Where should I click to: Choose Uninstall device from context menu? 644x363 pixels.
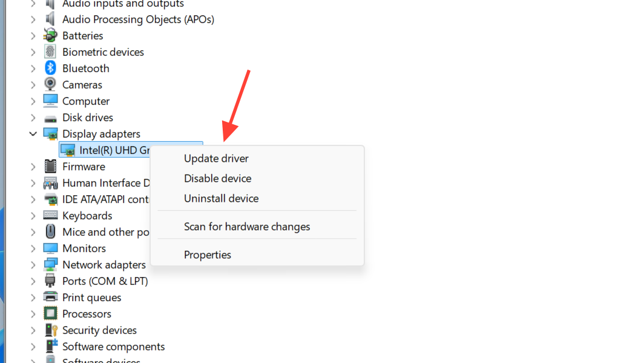[221, 199]
